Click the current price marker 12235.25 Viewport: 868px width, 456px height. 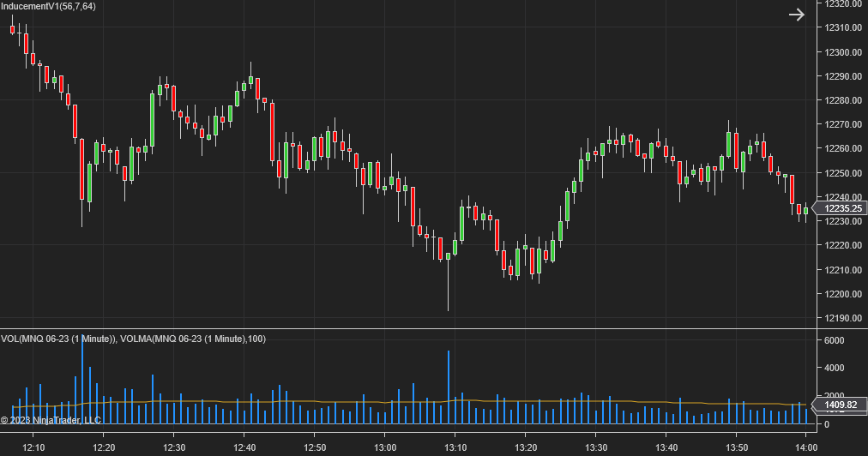click(841, 208)
